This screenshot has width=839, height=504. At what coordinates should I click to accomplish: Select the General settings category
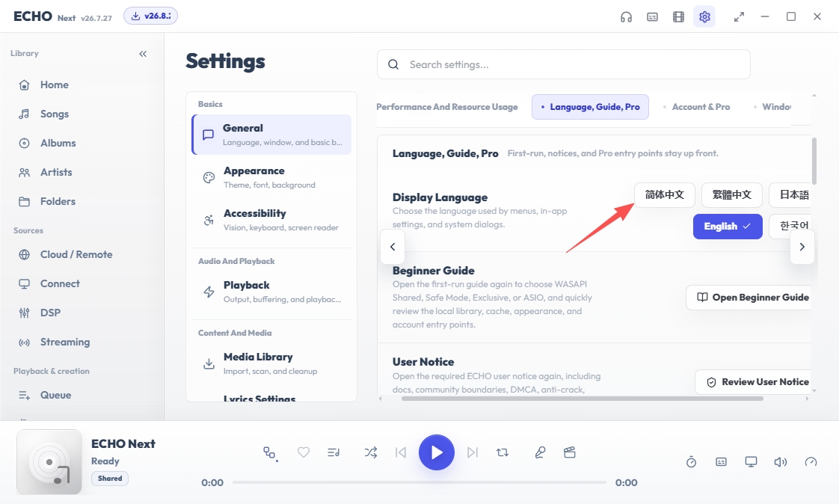tap(271, 135)
